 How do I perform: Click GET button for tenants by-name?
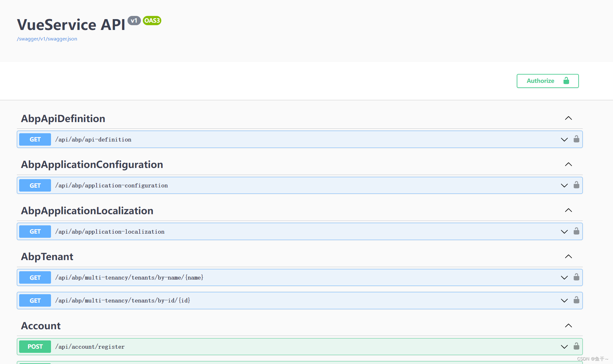[x=35, y=278]
